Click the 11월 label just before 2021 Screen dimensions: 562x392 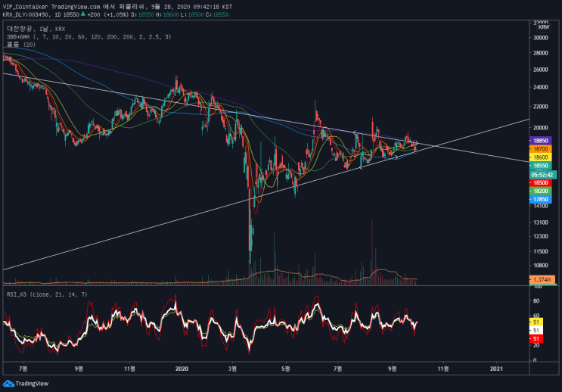coord(443,369)
